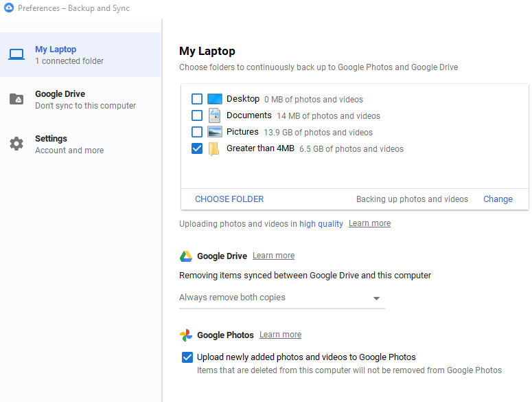Click 'Account and more' subtitle

(x=69, y=150)
